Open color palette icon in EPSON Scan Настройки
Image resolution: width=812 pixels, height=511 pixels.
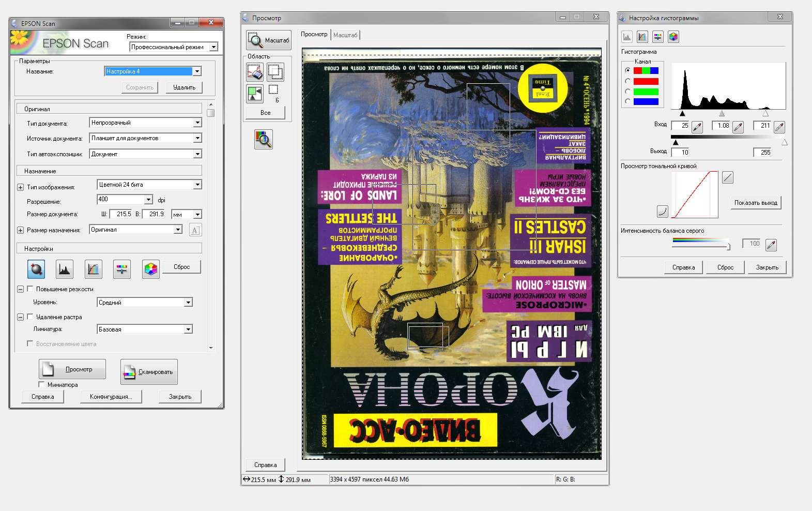pyautogui.click(x=151, y=269)
